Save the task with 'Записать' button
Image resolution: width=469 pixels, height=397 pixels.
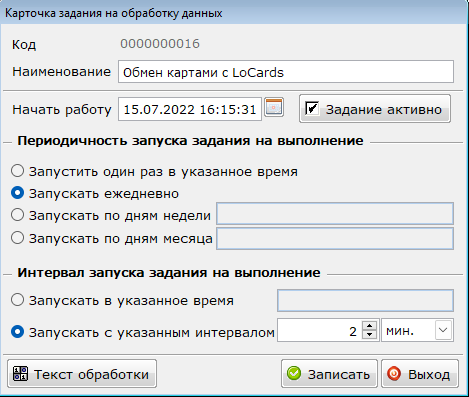pos(329,374)
